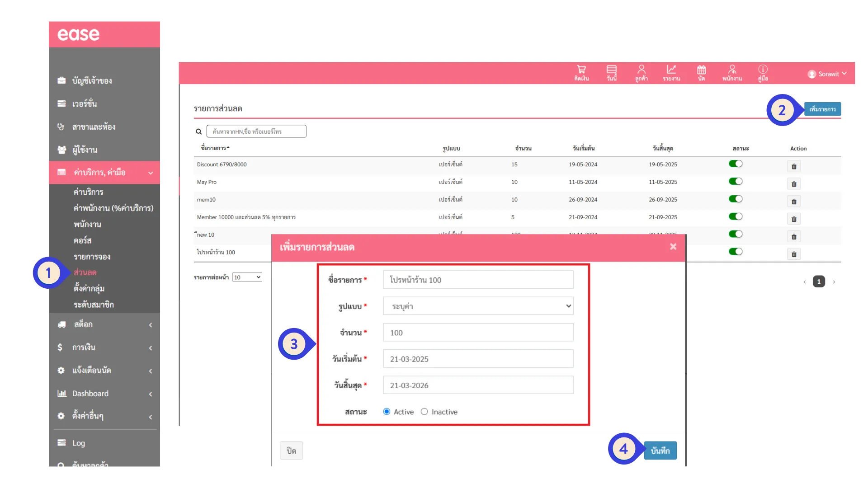
Task: Click the add item button at top right
Action: point(822,109)
